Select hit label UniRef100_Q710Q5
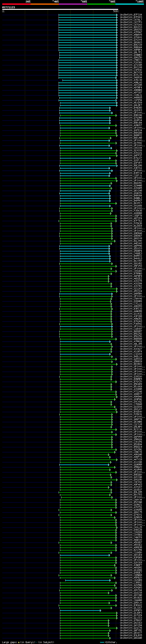Image resolution: width=146 pixels, height=644 pixels. click(x=131, y=65)
